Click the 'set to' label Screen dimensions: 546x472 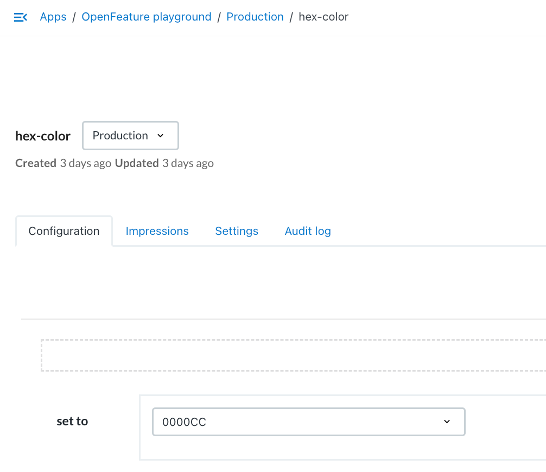[72, 421]
